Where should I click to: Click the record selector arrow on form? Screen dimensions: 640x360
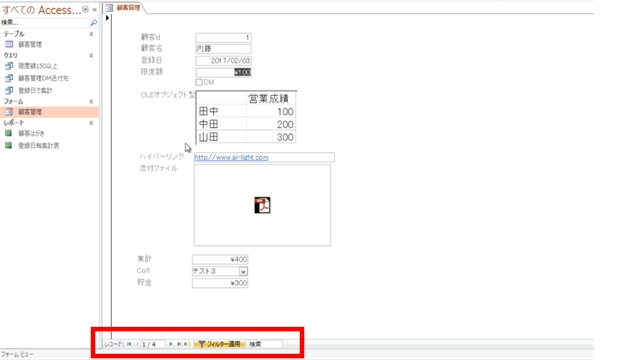pyautogui.click(x=107, y=18)
